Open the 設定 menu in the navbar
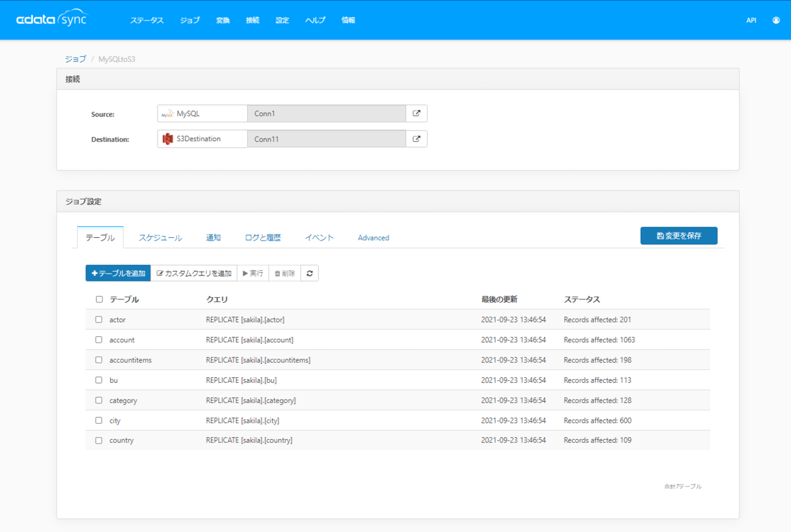Viewport: 791px width, 532px height. click(282, 20)
